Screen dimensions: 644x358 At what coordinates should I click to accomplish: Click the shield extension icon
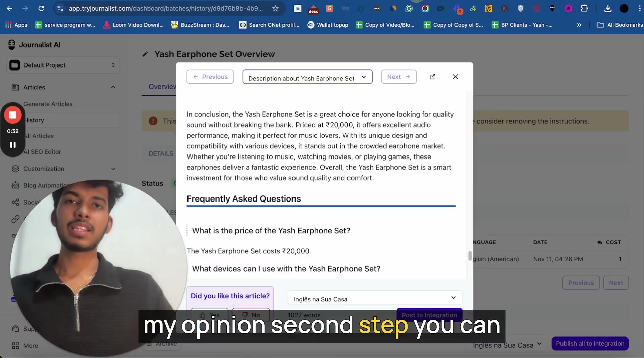(x=520, y=8)
